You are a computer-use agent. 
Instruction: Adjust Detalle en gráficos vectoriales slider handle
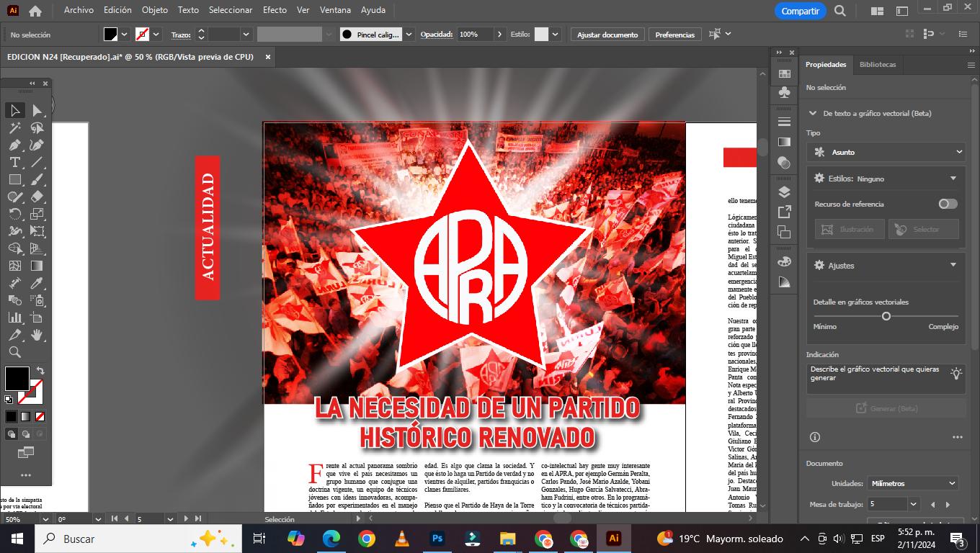point(886,316)
